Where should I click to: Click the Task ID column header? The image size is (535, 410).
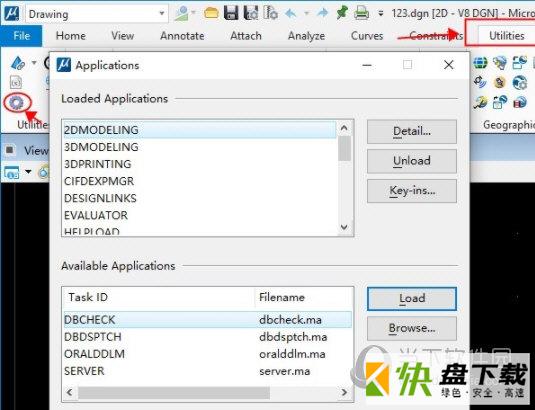pos(159,297)
